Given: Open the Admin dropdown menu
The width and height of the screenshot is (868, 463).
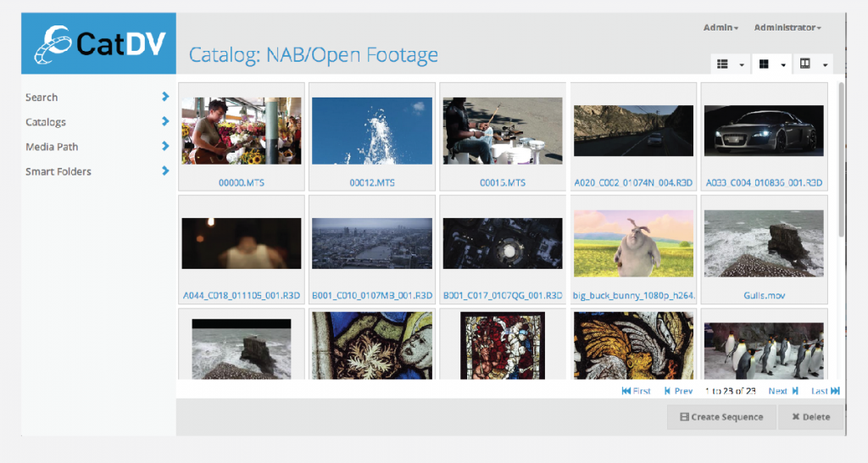Looking at the screenshot, I should tap(721, 28).
